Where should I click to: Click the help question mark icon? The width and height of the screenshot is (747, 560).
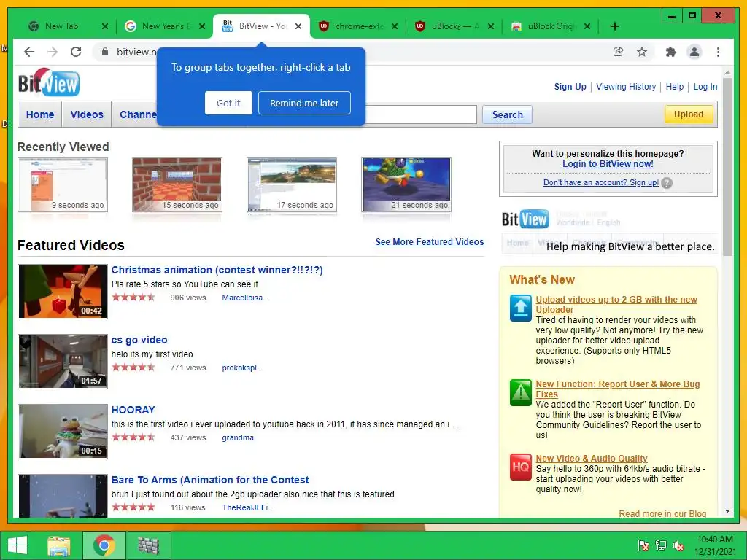tap(667, 183)
